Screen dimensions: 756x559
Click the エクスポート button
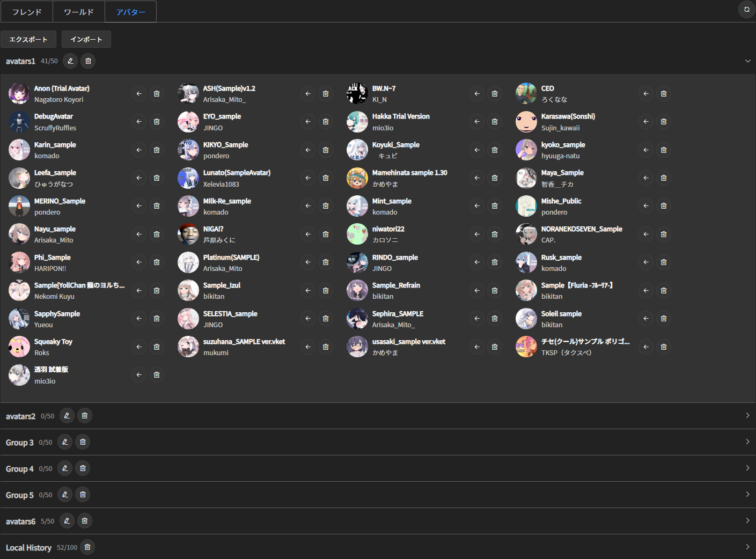point(28,39)
